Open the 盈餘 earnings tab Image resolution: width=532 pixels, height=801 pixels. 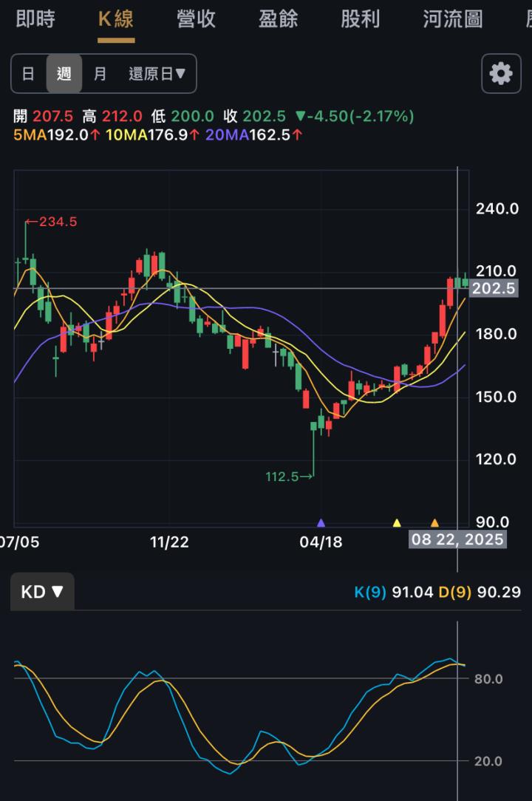[279, 18]
